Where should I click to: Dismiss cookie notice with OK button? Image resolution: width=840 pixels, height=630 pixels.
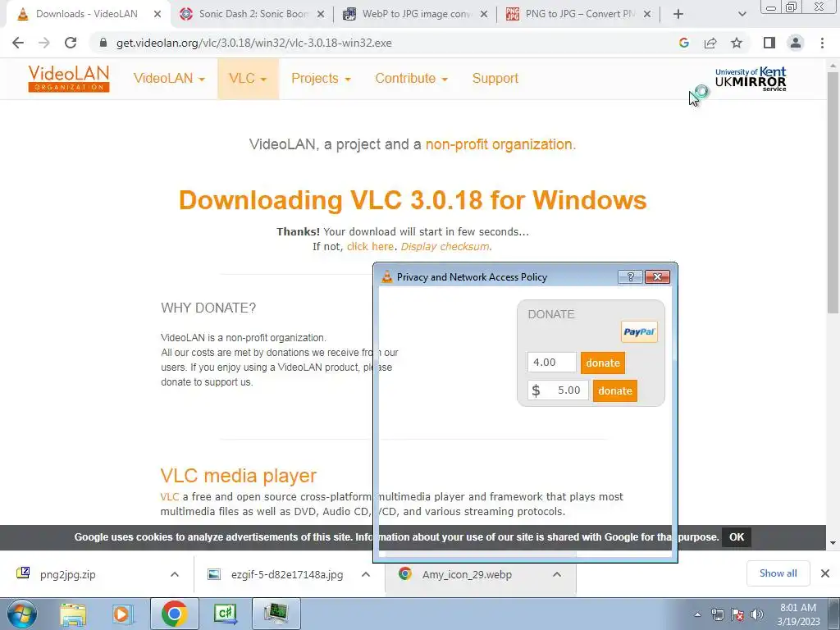coord(737,536)
